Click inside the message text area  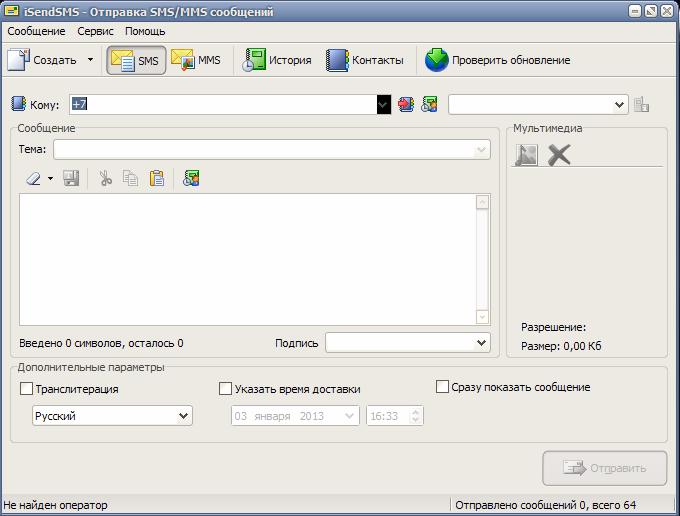(247, 259)
